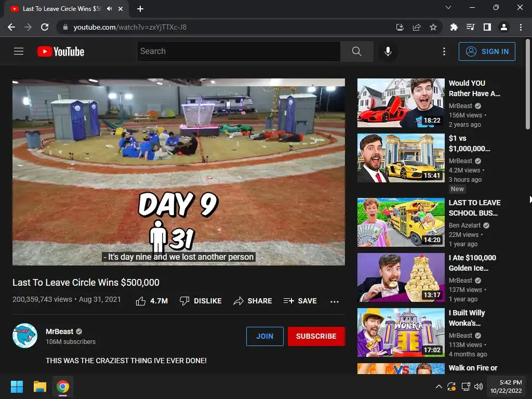Click the DISLIKE thumbs-down button

point(201,301)
